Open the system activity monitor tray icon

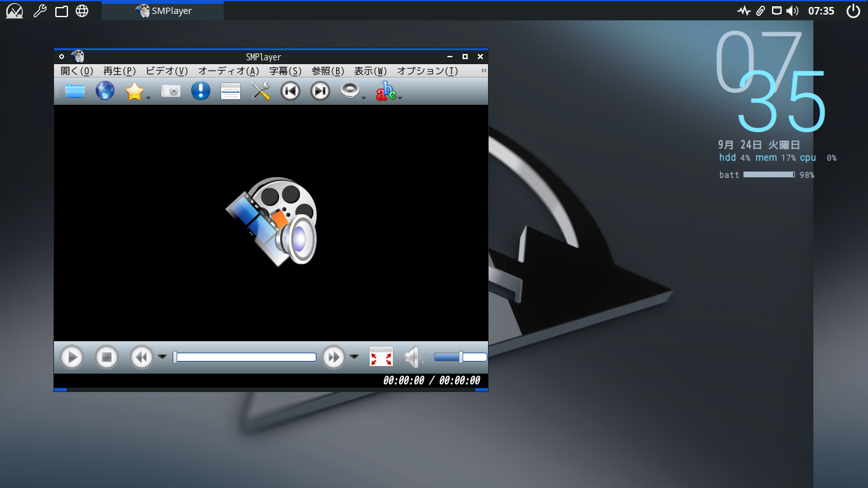tap(744, 11)
